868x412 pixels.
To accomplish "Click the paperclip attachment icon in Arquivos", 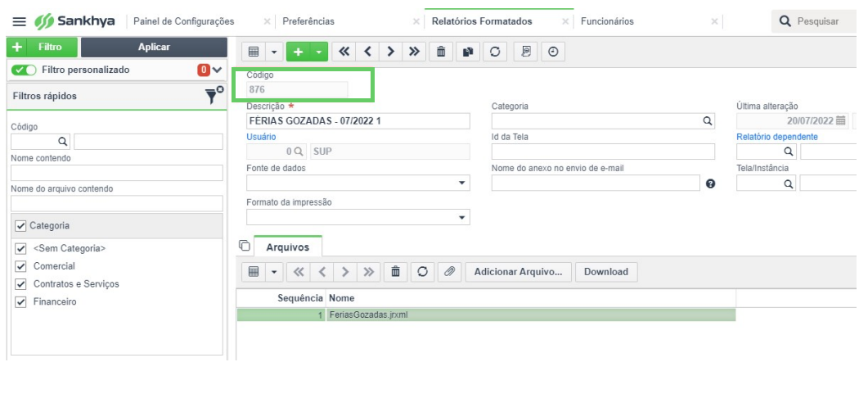I will (x=449, y=272).
